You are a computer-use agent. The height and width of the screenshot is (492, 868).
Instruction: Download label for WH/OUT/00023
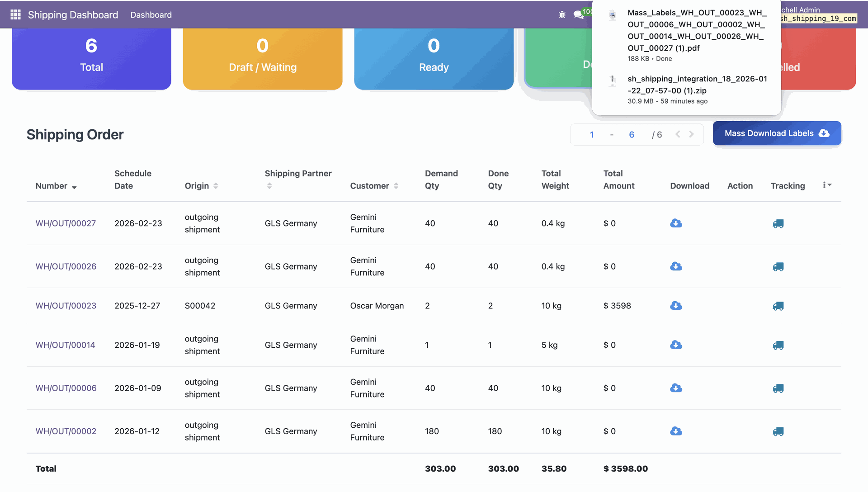click(676, 306)
